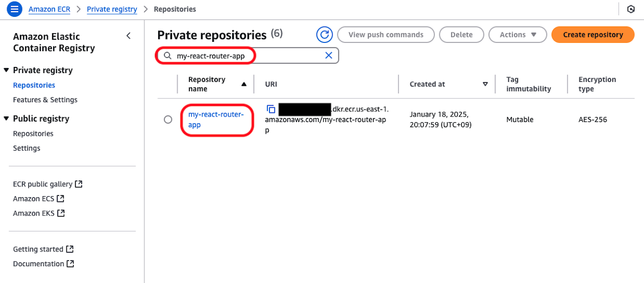This screenshot has height=283, width=644.
Task: Click the Mutable cell text
Action: (x=519, y=120)
